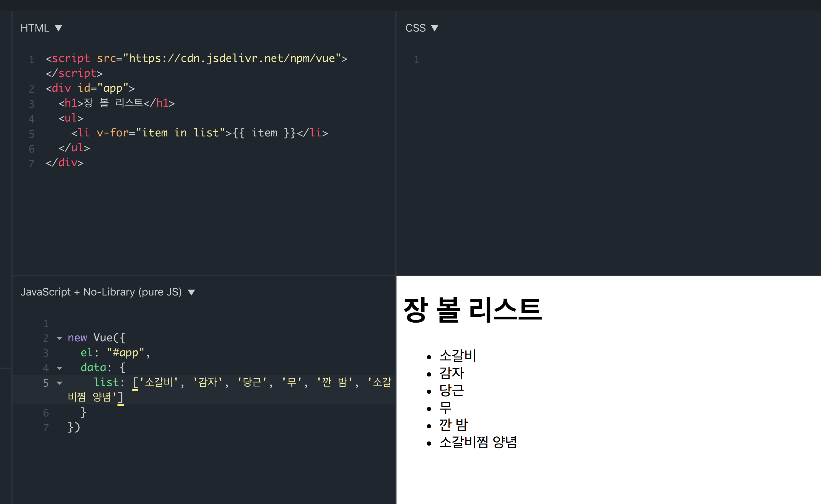Click the '#app' string in JS editor
821x504 pixels.
pyautogui.click(x=125, y=353)
